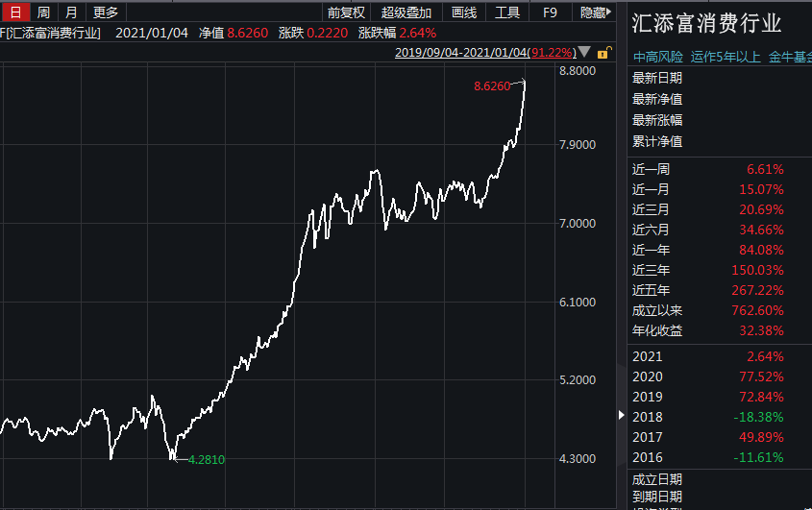Click the 2019 yearly return 72.84%
This screenshot has height=510, width=812.
pos(761,397)
